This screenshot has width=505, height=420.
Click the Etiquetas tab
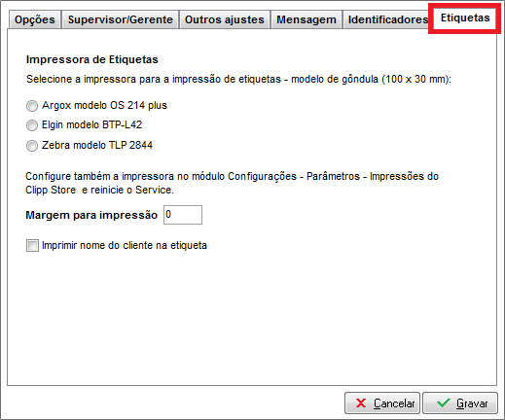[x=465, y=17]
